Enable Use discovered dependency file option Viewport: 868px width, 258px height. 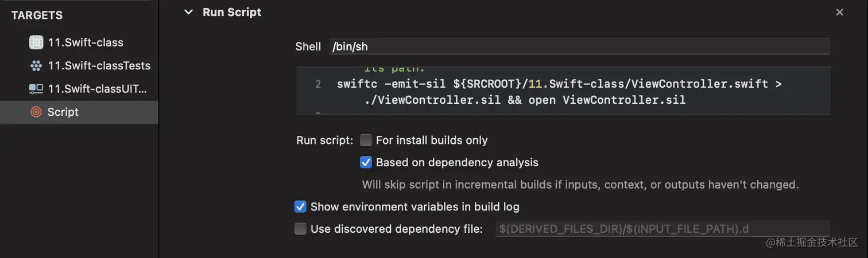tap(300, 229)
